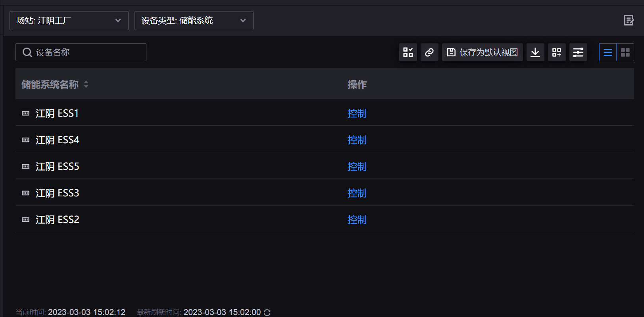
Task: Switch to grid card view layout
Action: (625, 52)
